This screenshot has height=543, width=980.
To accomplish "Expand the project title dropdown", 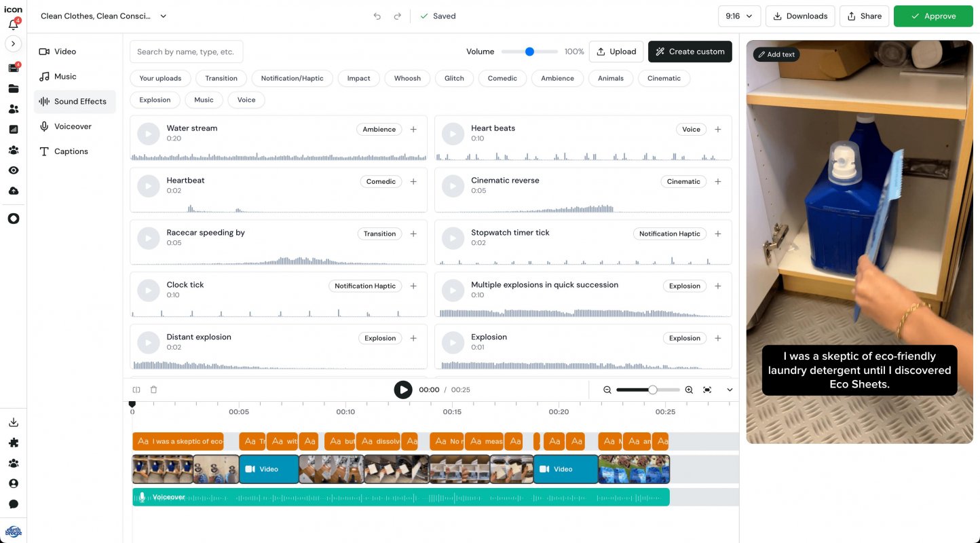I will (163, 16).
